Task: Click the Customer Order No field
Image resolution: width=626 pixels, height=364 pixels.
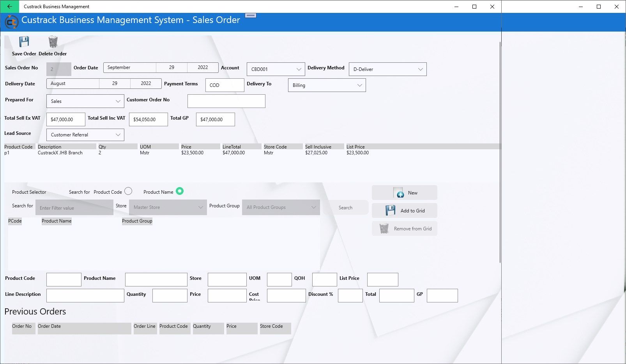Action: [x=226, y=101]
